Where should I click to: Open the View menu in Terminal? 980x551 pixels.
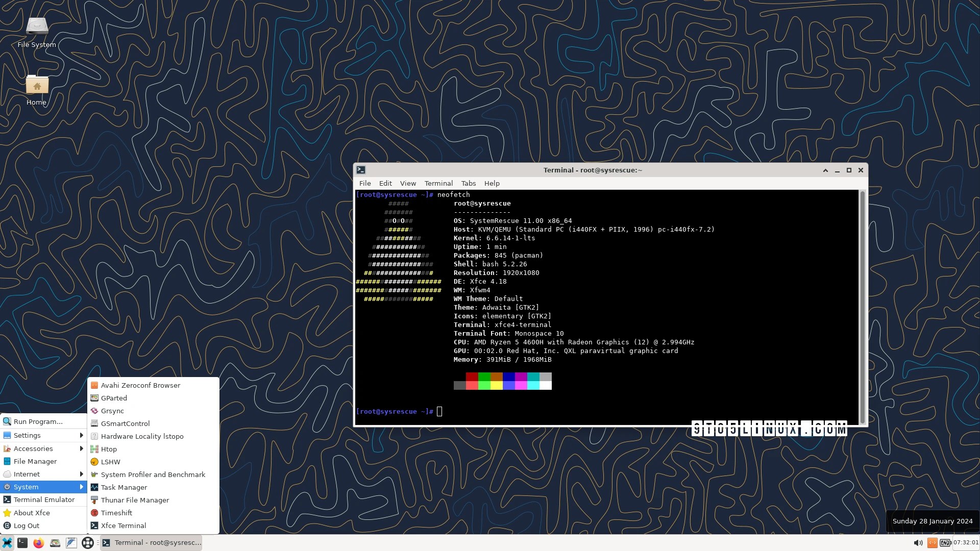[407, 183]
